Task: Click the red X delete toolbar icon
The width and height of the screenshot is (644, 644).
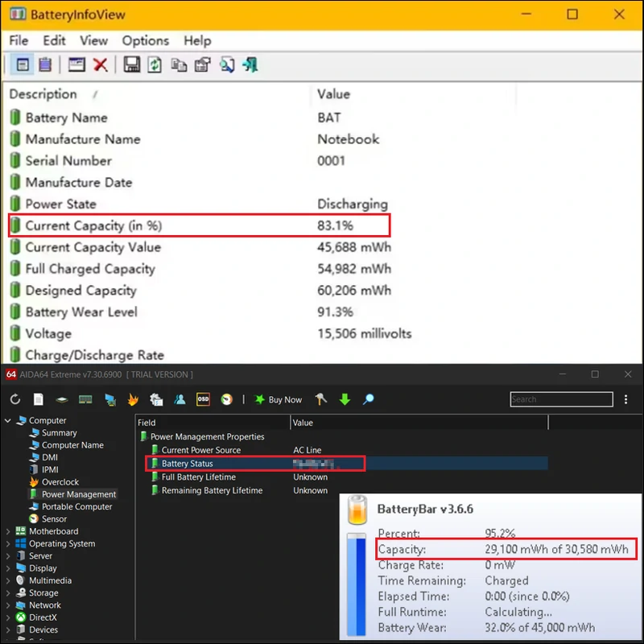Action: 101,65
